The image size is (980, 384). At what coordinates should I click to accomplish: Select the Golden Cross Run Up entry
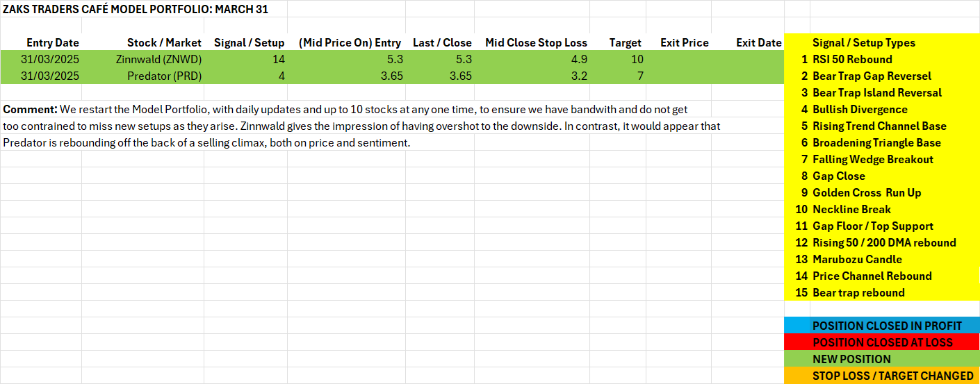click(866, 192)
